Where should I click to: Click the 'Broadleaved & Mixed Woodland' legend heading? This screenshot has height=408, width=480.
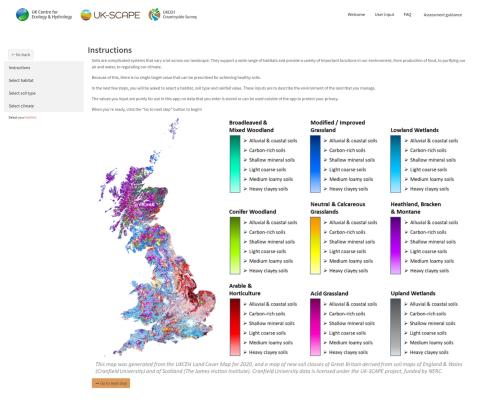pos(251,126)
